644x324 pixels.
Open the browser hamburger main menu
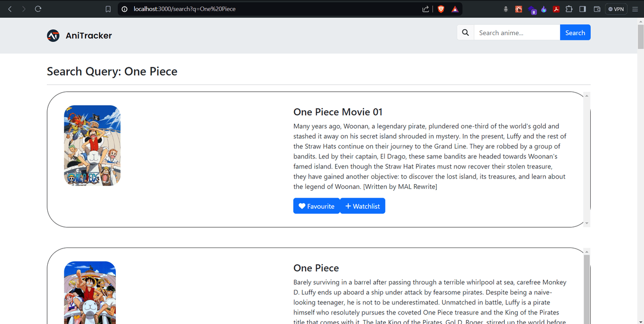pyautogui.click(x=634, y=9)
